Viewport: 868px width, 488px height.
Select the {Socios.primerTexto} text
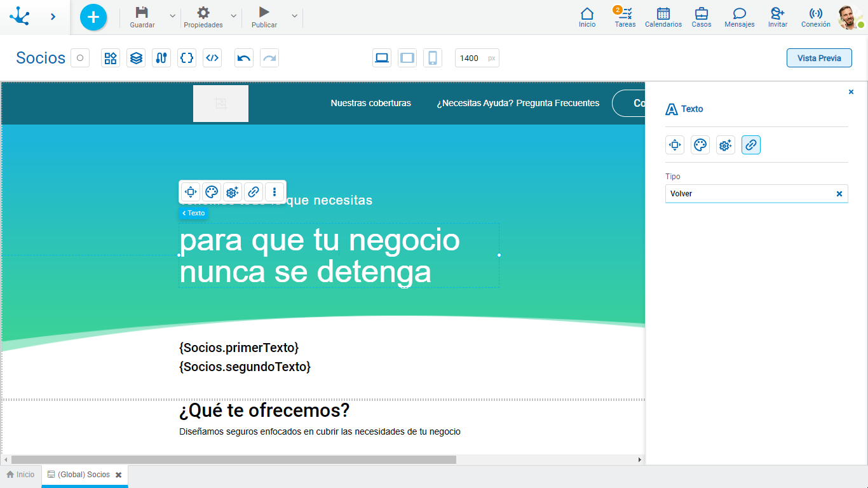pyautogui.click(x=239, y=348)
